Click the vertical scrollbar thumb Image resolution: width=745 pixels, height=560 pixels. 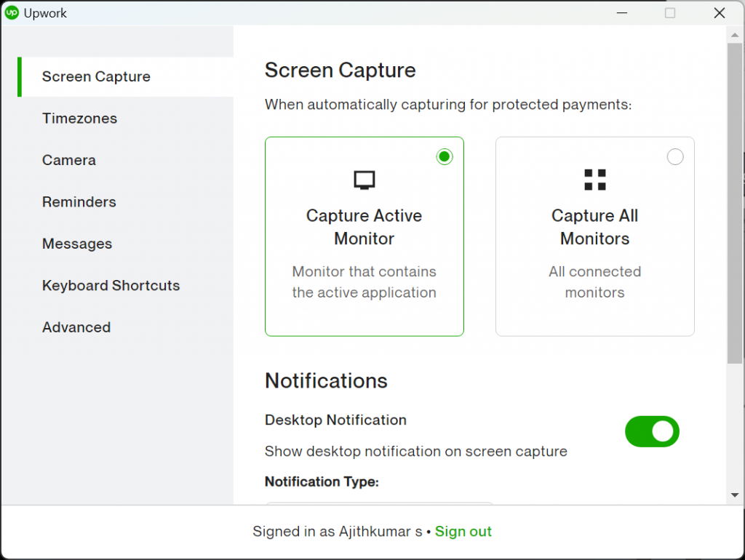click(x=735, y=204)
